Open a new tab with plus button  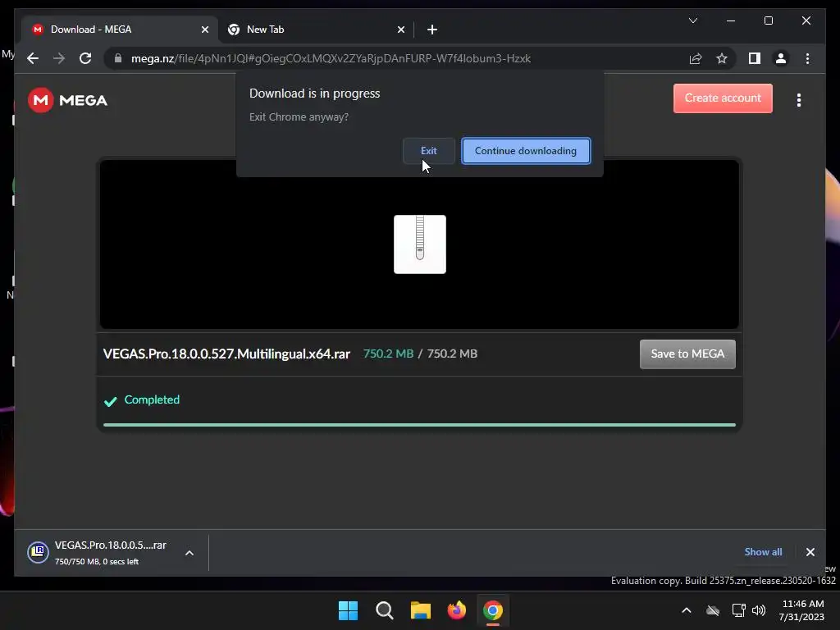(431, 30)
